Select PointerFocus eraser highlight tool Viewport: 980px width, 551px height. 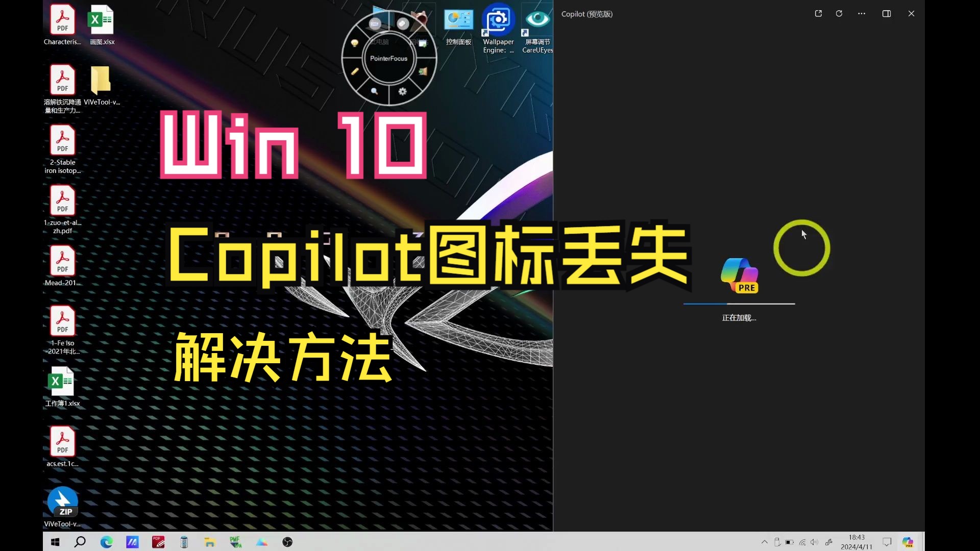403,23
